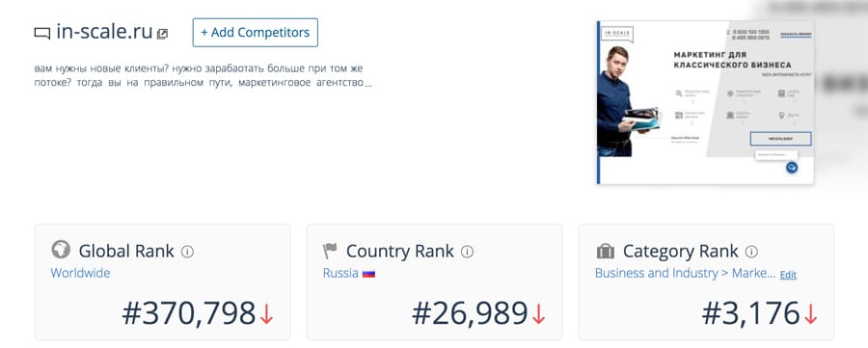Open the Business and Industry category link
This screenshot has height=348, width=868.
(686, 274)
